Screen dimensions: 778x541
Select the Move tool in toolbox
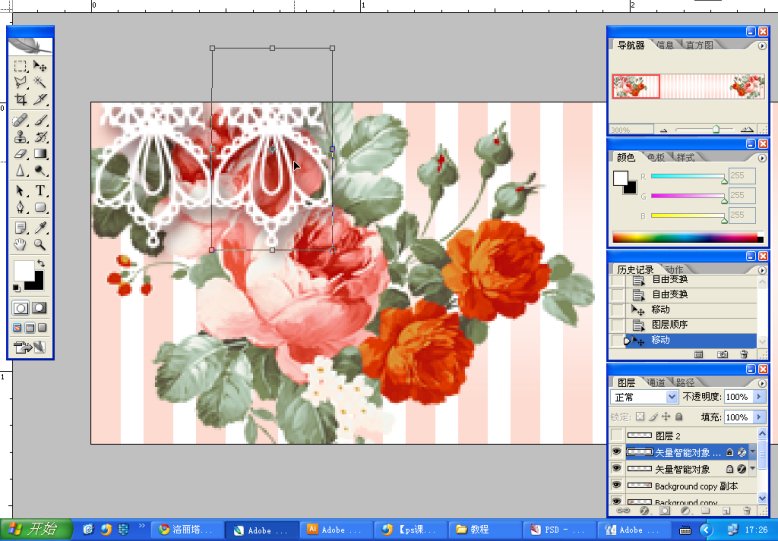pos(40,66)
